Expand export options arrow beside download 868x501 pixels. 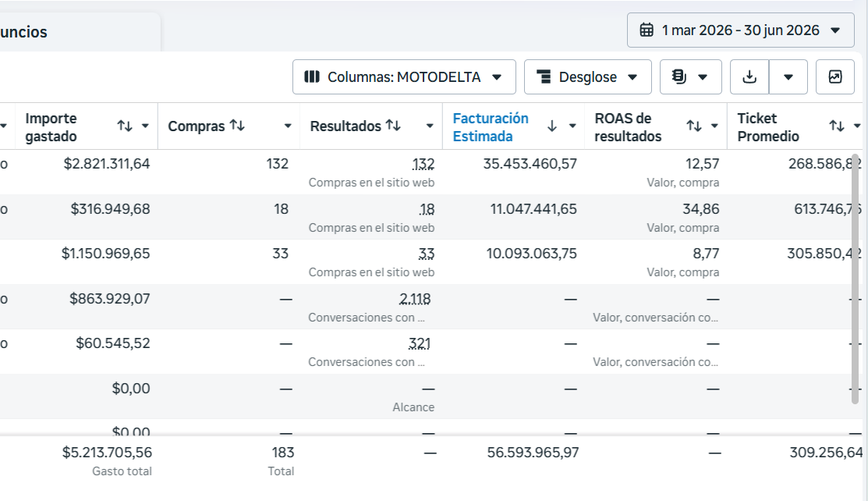coord(788,76)
